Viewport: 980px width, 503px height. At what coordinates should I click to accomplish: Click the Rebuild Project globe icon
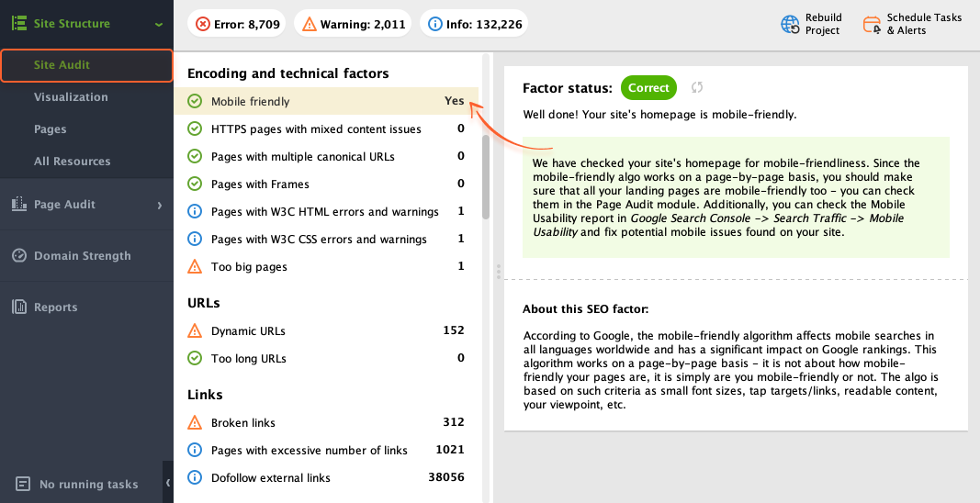point(790,25)
